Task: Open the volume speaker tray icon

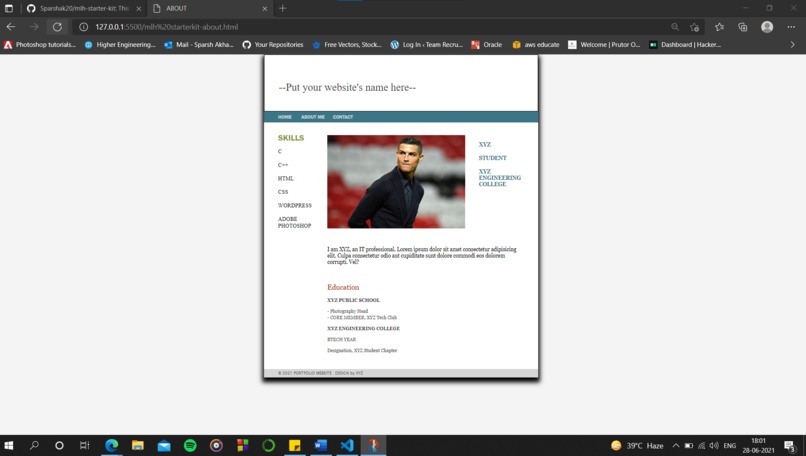Action: pos(714,446)
